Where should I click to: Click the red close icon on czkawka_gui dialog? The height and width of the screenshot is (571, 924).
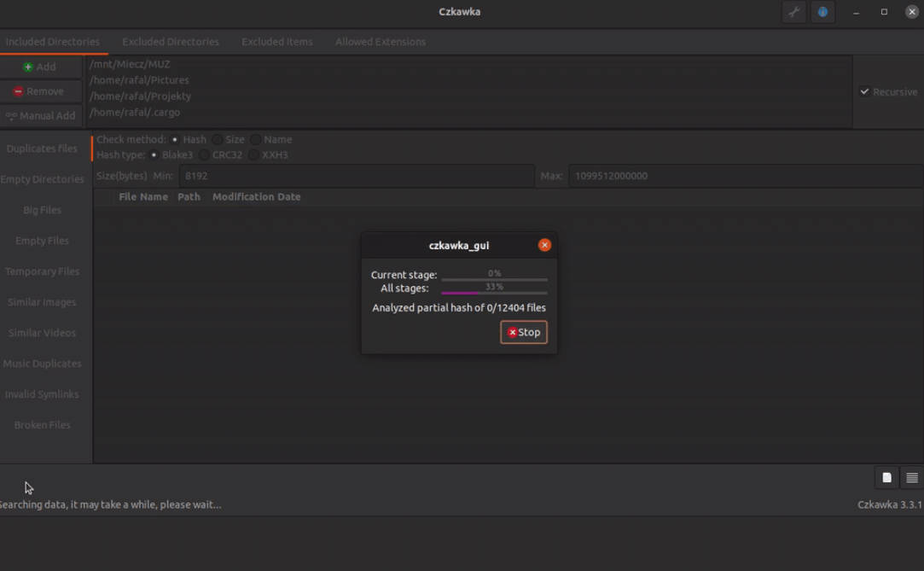[544, 245]
